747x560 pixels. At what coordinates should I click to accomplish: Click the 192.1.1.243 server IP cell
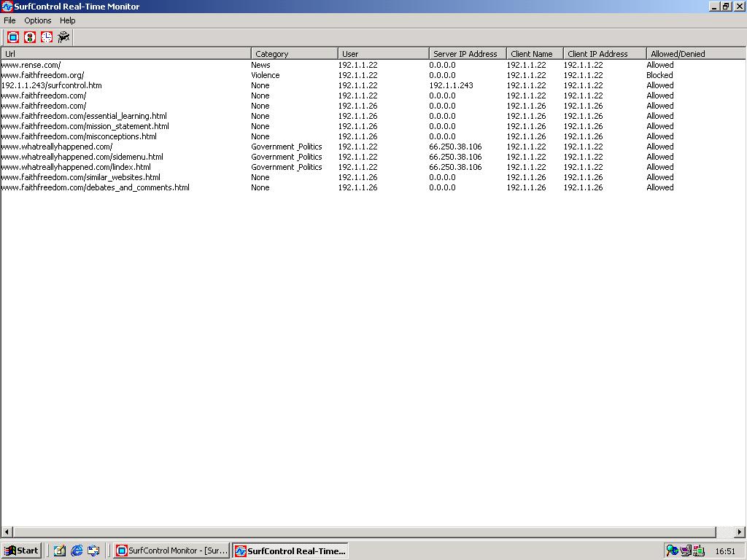pyautogui.click(x=451, y=86)
